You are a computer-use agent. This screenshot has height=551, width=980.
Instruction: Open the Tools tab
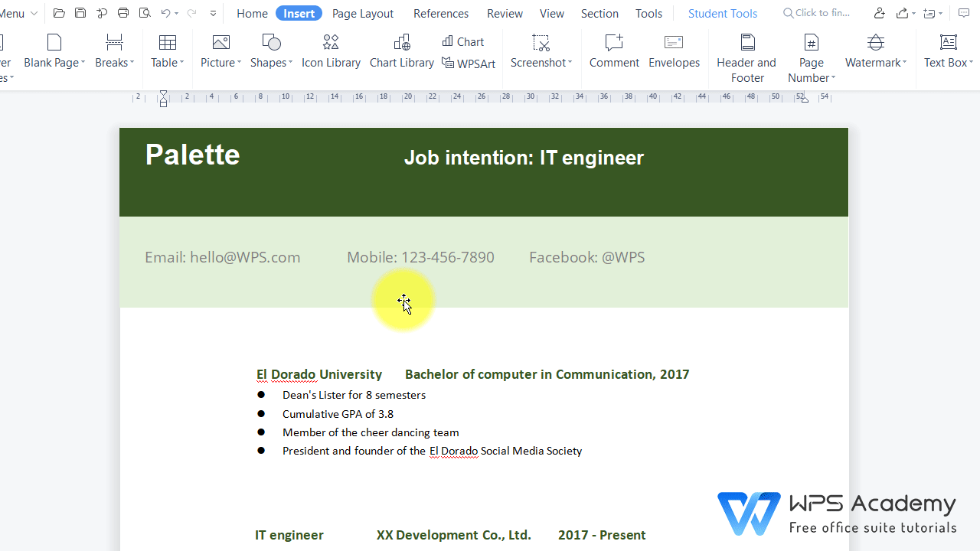tap(649, 13)
